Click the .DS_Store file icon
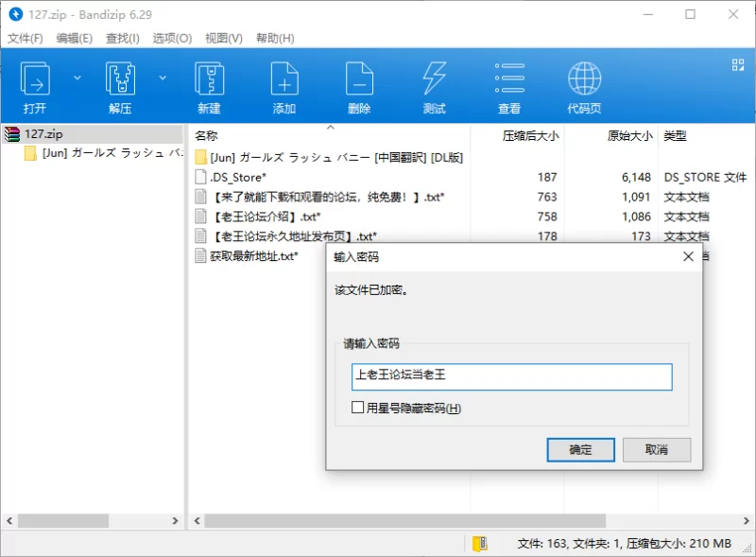The height and width of the screenshot is (557, 756). tap(200, 177)
